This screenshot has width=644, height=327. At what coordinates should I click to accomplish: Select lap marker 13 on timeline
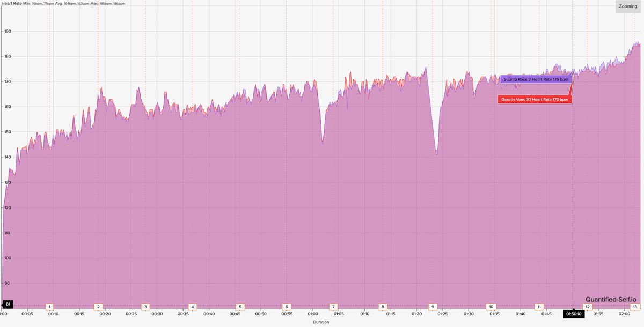(x=635, y=307)
